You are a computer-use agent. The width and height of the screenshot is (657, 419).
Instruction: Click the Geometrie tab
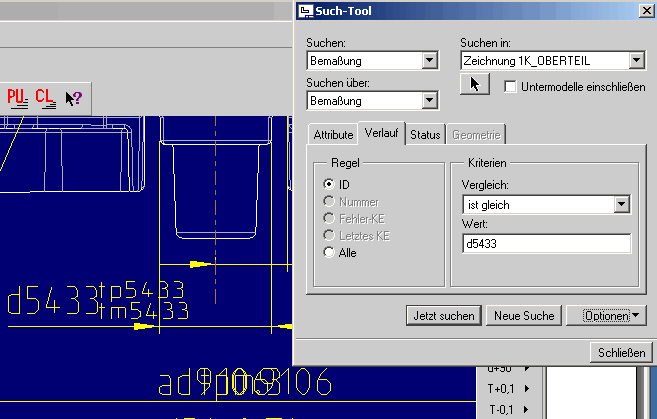coord(476,135)
